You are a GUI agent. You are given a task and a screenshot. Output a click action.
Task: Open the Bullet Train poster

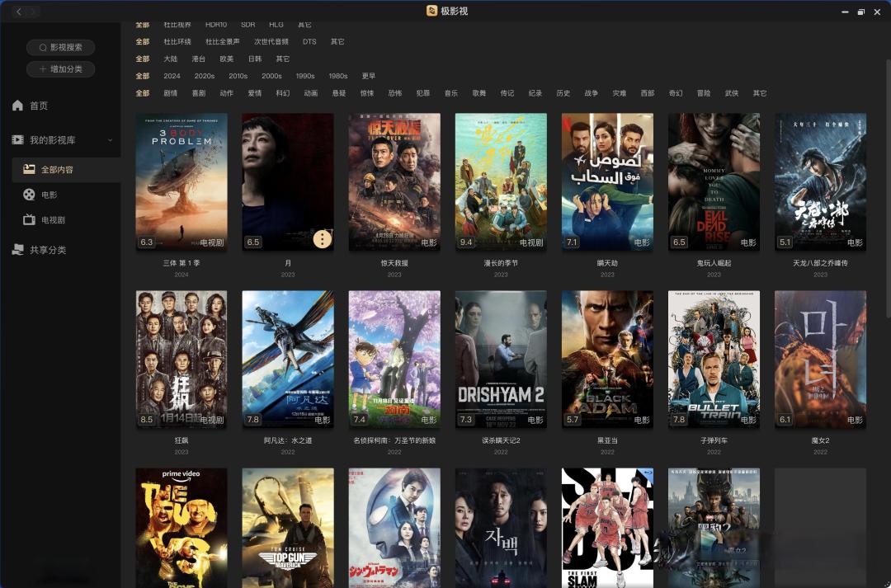click(714, 359)
